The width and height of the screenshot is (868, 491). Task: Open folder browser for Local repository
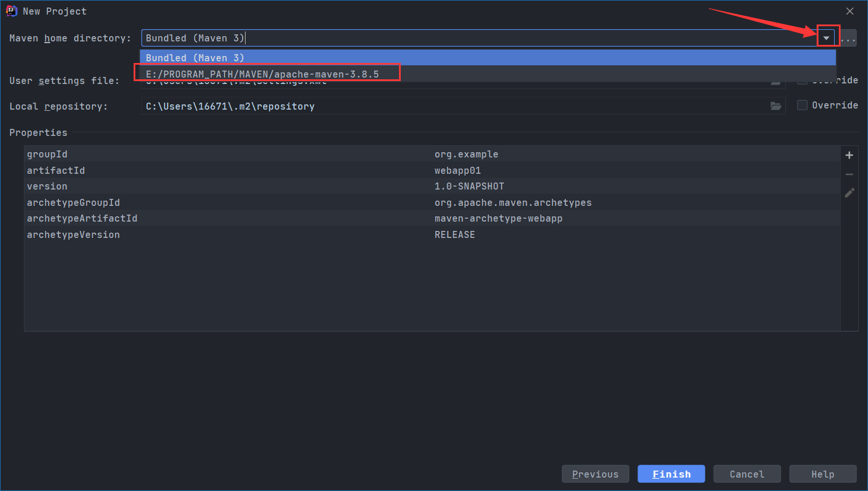(776, 106)
